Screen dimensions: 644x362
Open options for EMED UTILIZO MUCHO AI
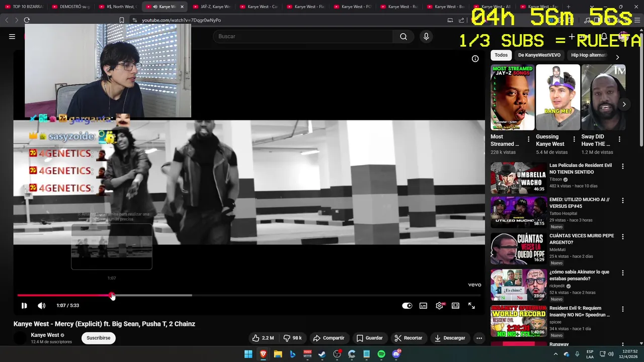623,201
